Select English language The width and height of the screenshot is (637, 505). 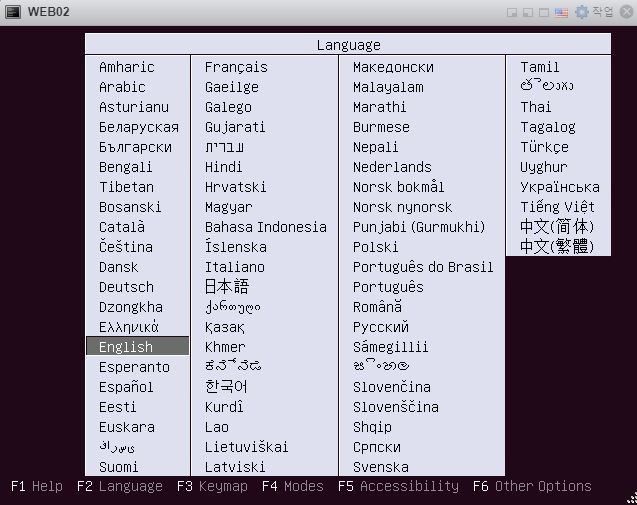point(138,346)
